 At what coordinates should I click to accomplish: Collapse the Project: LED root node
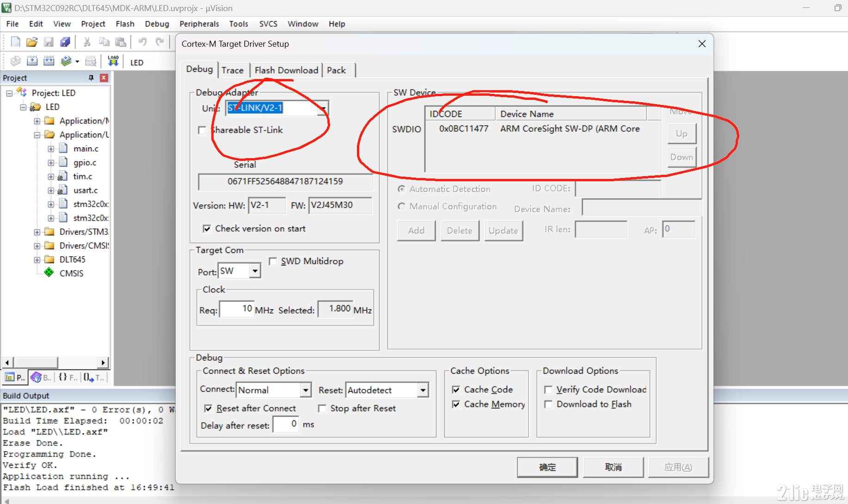point(9,93)
